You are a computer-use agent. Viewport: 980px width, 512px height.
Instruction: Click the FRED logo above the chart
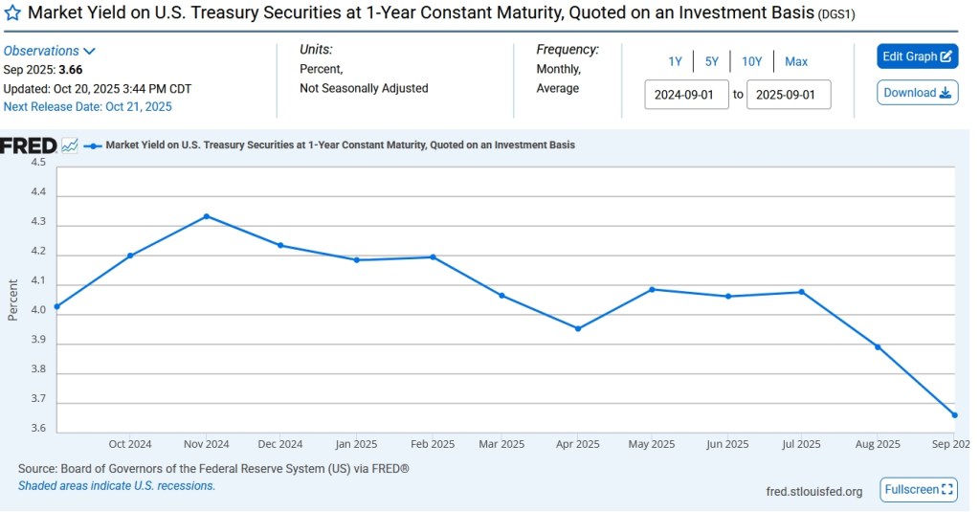tap(28, 145)
